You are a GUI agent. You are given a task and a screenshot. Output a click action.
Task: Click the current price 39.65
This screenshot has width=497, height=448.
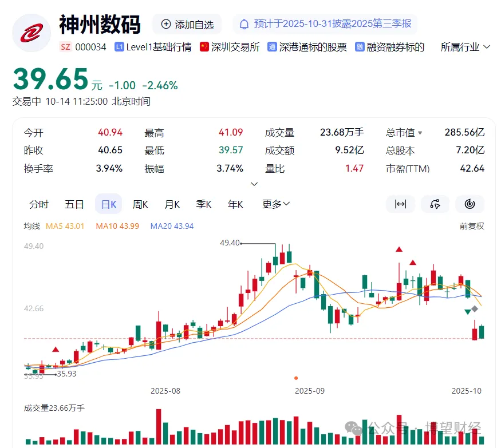51,79
